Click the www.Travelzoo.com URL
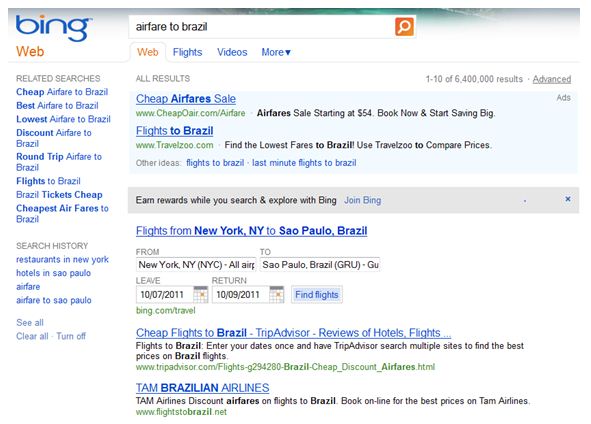 [175, 145]
